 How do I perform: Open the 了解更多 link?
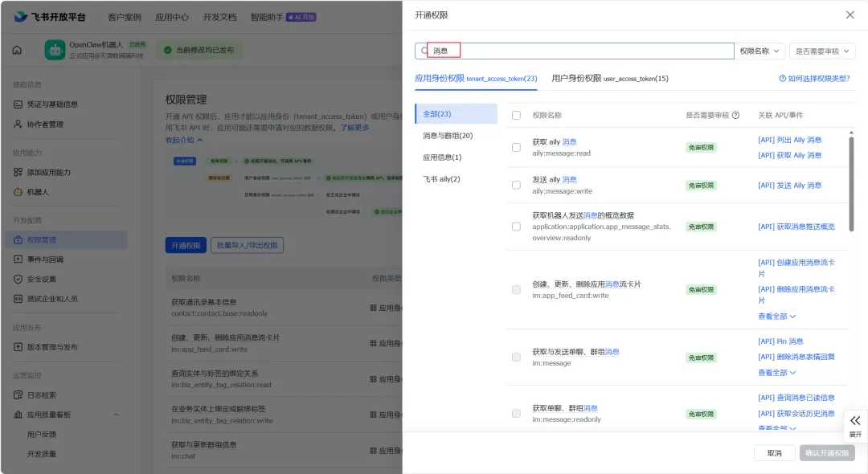[x=355, y=127]
